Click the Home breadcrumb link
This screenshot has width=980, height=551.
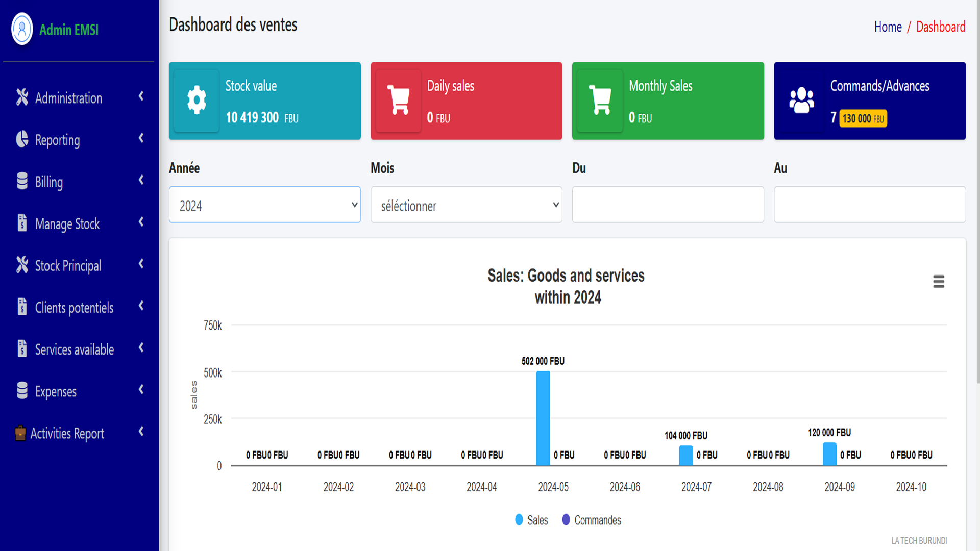pyautogui.click(x=888, y=27)
